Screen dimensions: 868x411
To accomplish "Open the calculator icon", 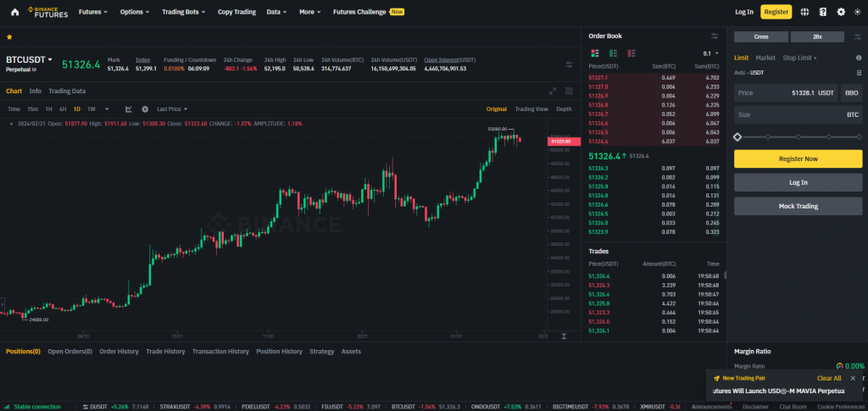I will tap(859, 73).
